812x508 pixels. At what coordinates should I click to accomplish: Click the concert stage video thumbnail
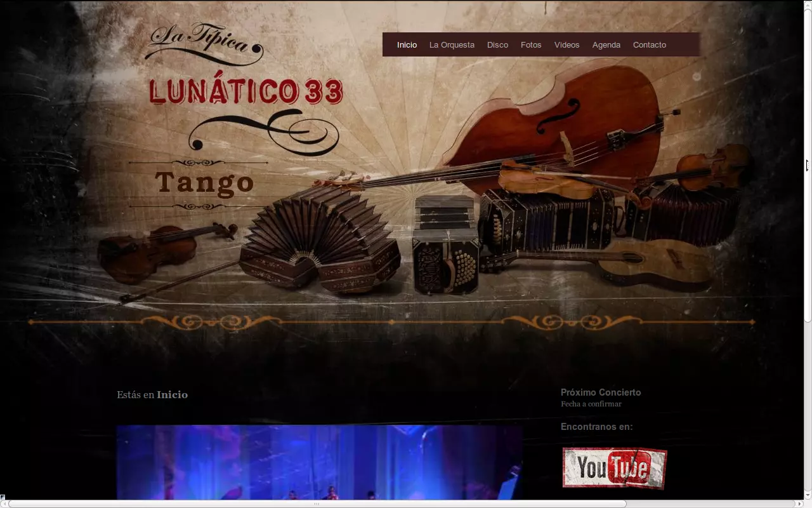pos(319,462)
